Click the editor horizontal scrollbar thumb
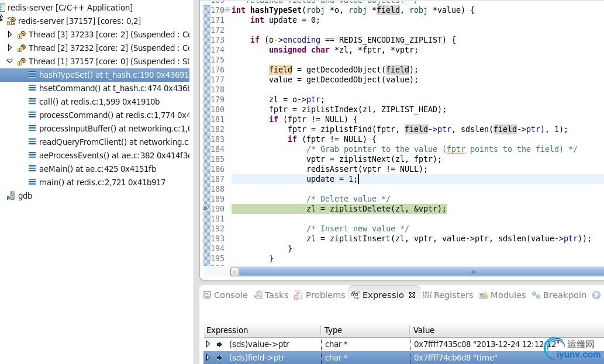This screenshot has height=364, width=604. pyautogui.click(x=422, y=272)
